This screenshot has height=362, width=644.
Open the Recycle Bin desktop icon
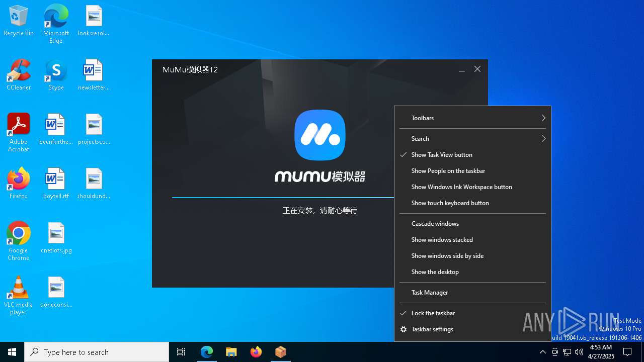coord(19,21)
